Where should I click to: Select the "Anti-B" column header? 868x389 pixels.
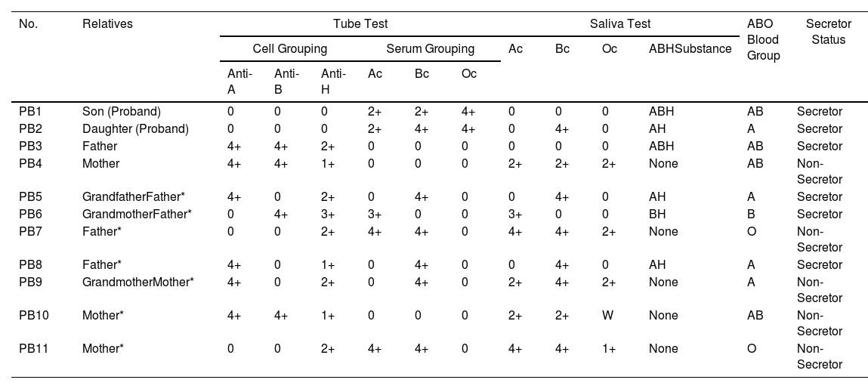click(x=286, y=81)
